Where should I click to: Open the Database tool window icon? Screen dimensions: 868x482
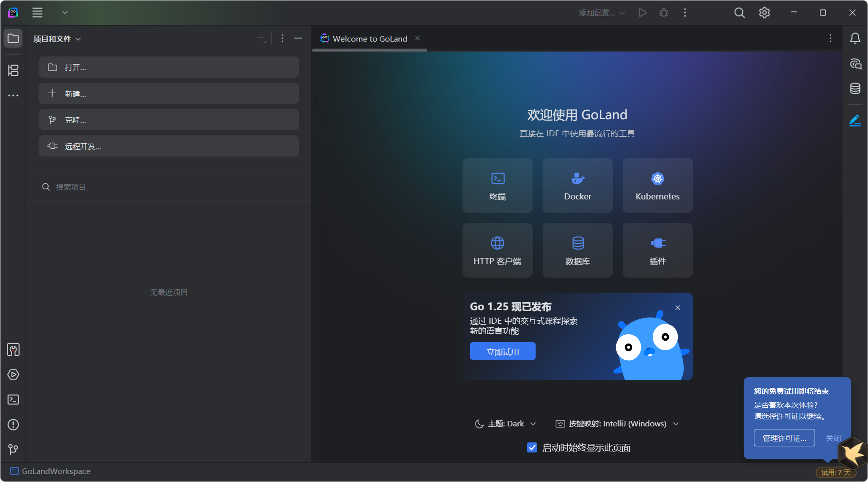point(855,89)
